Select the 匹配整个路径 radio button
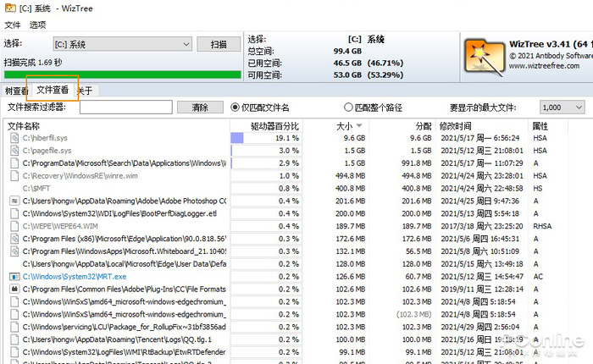Screen dimensions: 593x364 tap(348, 108)
